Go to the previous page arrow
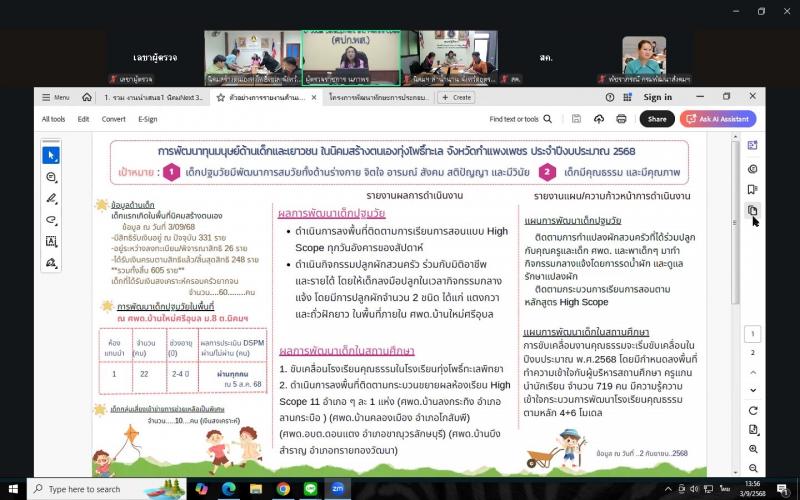Screen dimensions: 800x500 click(x=753, y=372)
